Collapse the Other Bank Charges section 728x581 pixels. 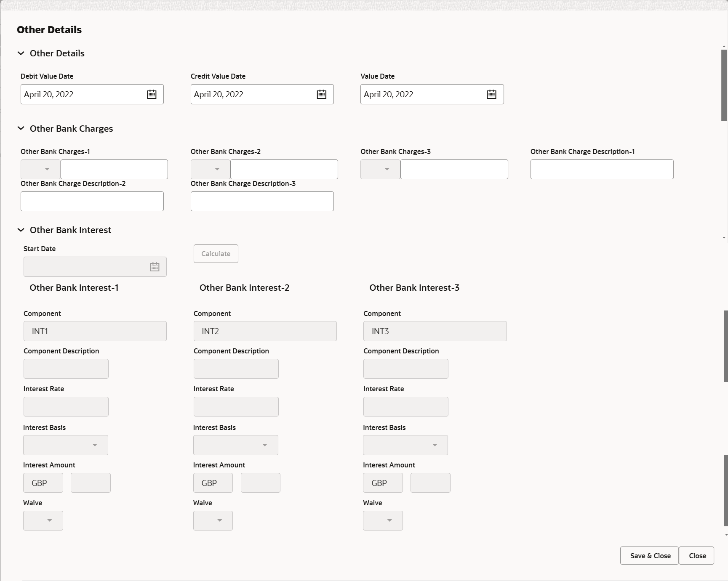pyautogui.click(x=21, y=129)
